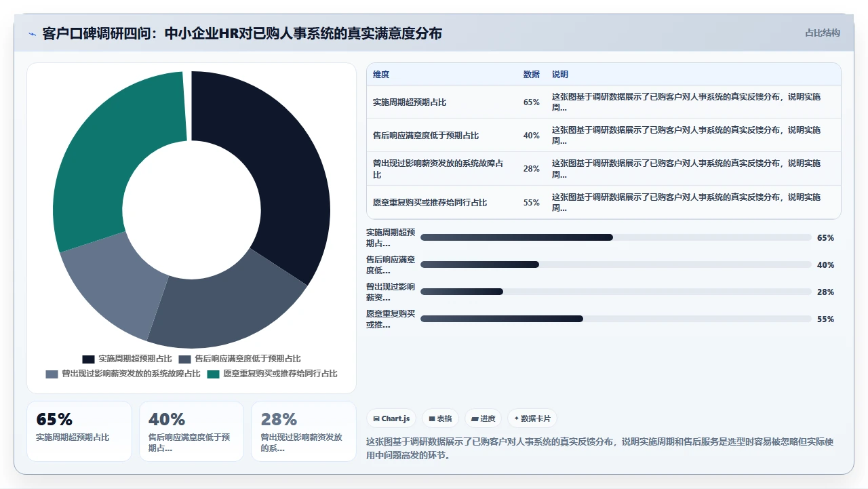
Task: Click the 40% data card
Action: [x=191, y=431]
